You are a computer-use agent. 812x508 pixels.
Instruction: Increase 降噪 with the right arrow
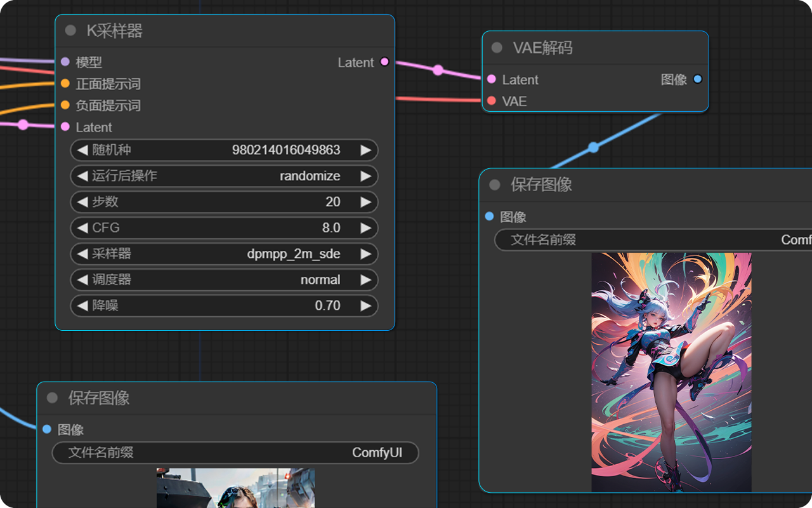366,305
